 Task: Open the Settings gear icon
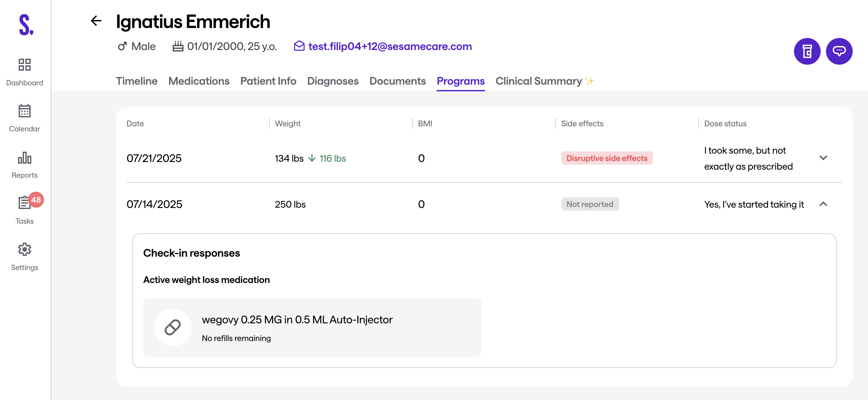point(25,249)
